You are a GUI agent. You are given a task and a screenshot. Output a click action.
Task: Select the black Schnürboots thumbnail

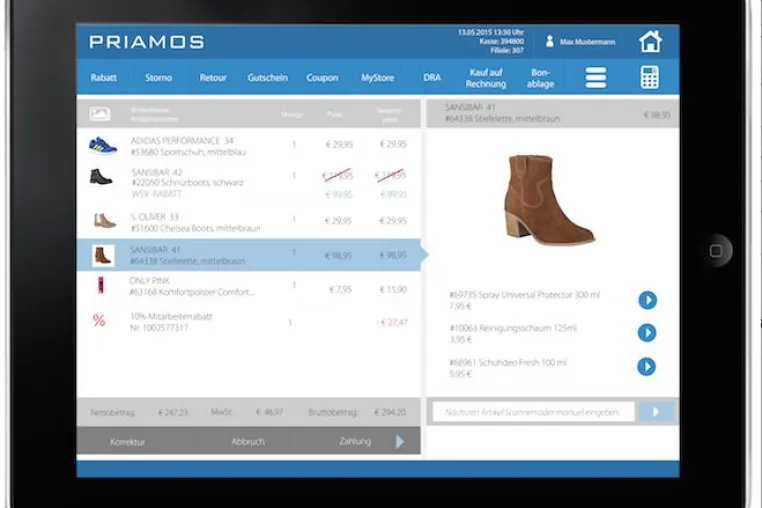pyautogui.click(x=101, y=177)
